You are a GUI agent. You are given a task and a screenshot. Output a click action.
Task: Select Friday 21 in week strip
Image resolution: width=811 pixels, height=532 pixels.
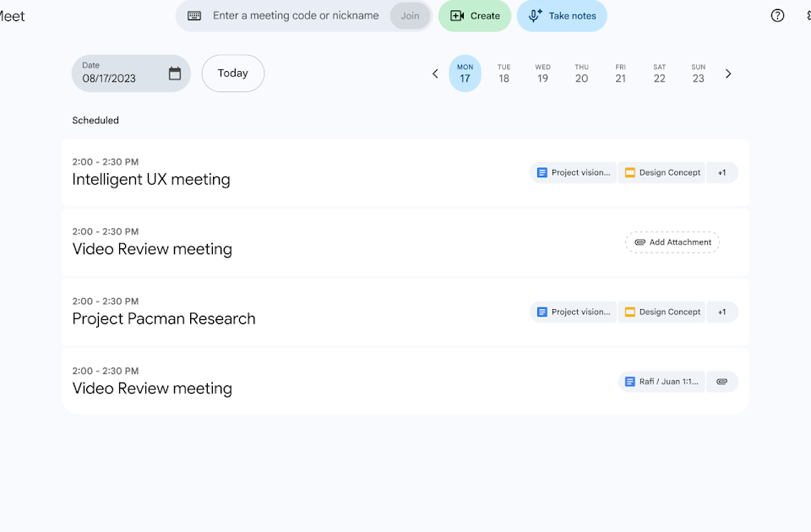tap(621, 73)
